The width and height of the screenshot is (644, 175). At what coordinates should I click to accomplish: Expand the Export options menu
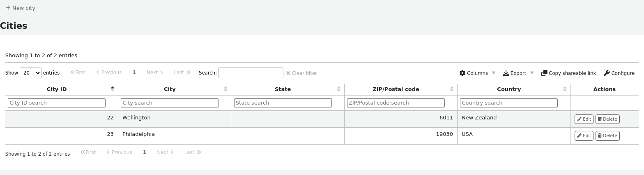[518, 73]
